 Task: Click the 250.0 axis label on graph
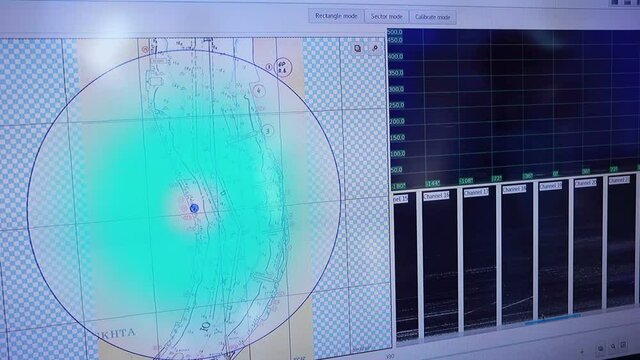tap(396, 105)
